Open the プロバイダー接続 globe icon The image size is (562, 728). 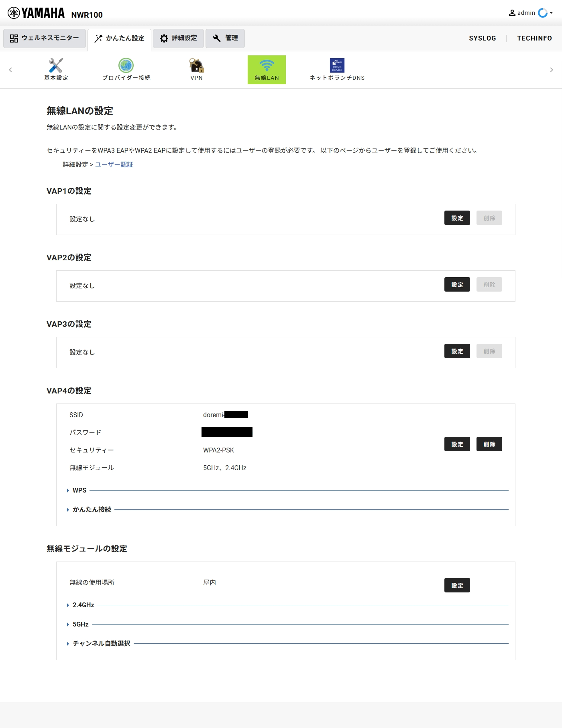[x=126, y=65]
